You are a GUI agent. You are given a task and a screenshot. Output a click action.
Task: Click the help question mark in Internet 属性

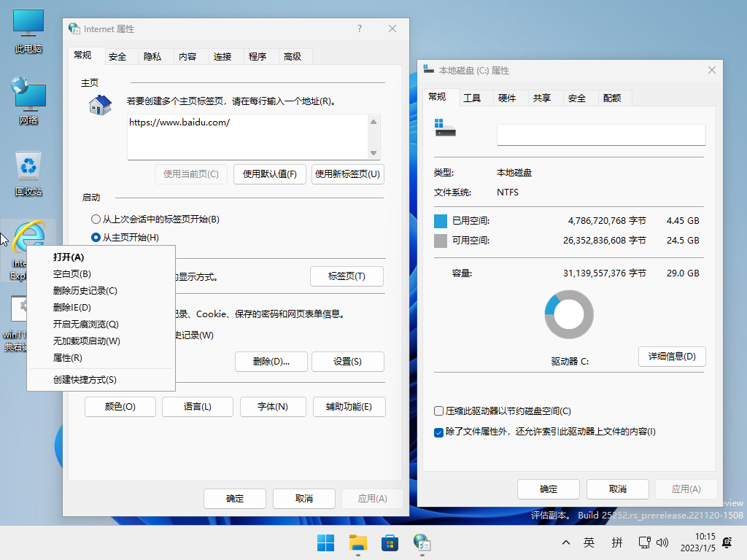(x=360, y=28)
